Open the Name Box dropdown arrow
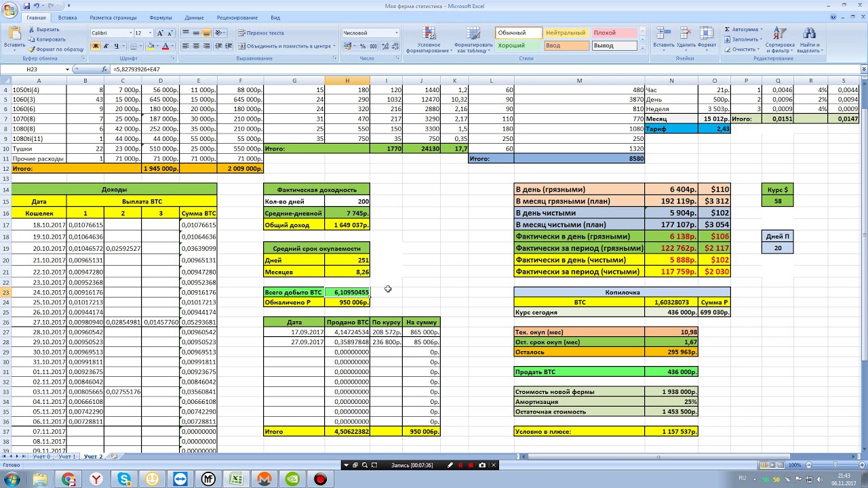The height and width of the screenshot is (488, 868). coord(67,69)
